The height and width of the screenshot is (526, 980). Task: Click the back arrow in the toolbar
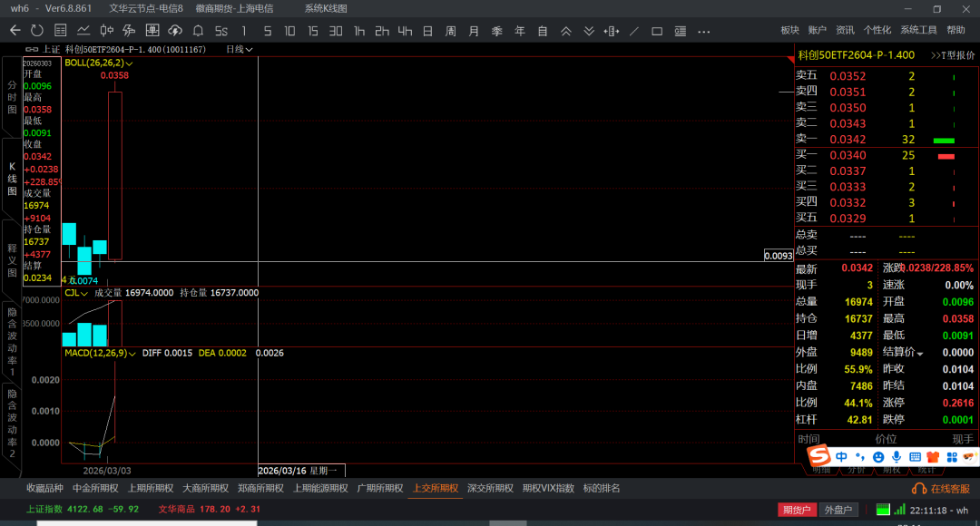click(x=15, y=31)
